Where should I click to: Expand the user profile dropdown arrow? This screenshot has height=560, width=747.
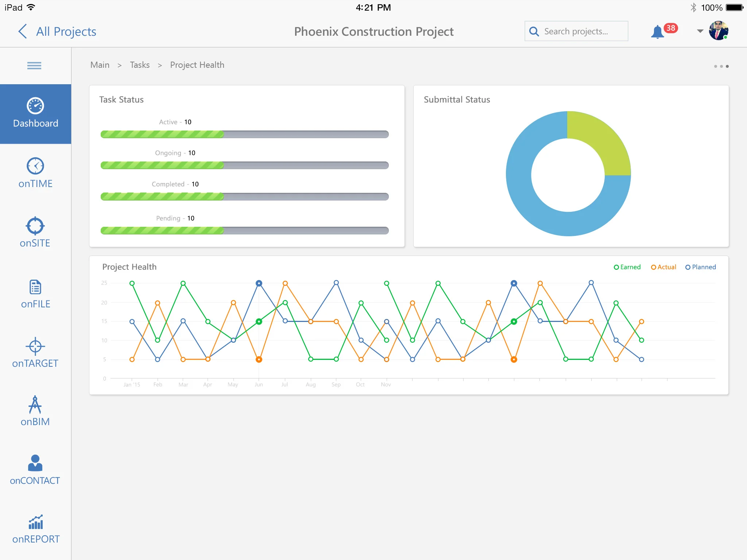pos(700,31)
